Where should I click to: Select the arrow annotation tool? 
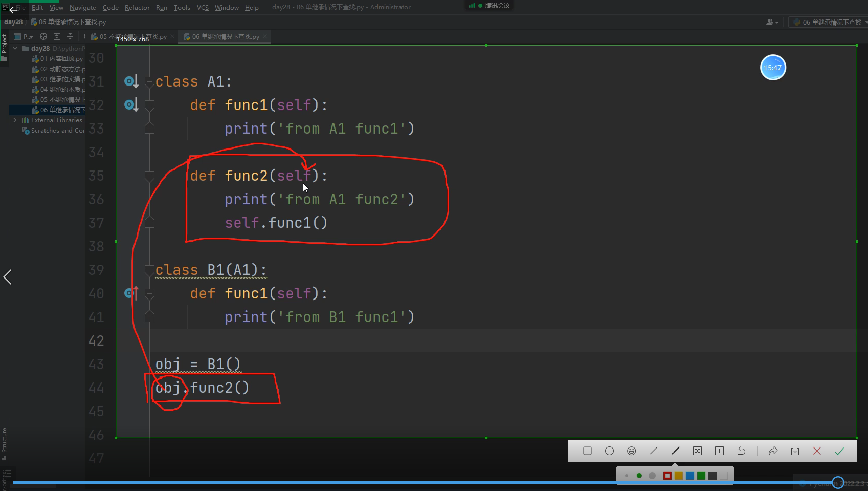(x=654, y=451)
